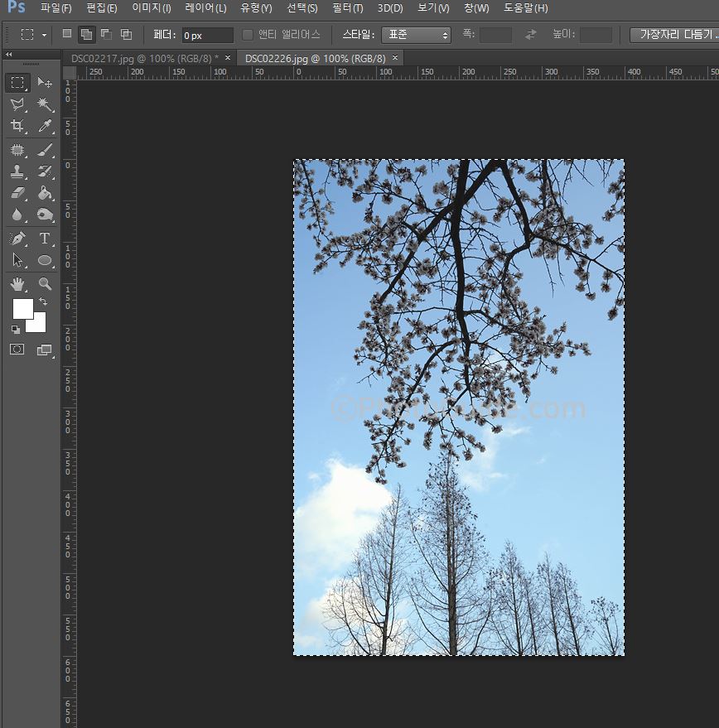Select the Polygonal Lasso tool
Image resolution: width=719 pixels, height=728 pixels.
(x=17, y=104)
